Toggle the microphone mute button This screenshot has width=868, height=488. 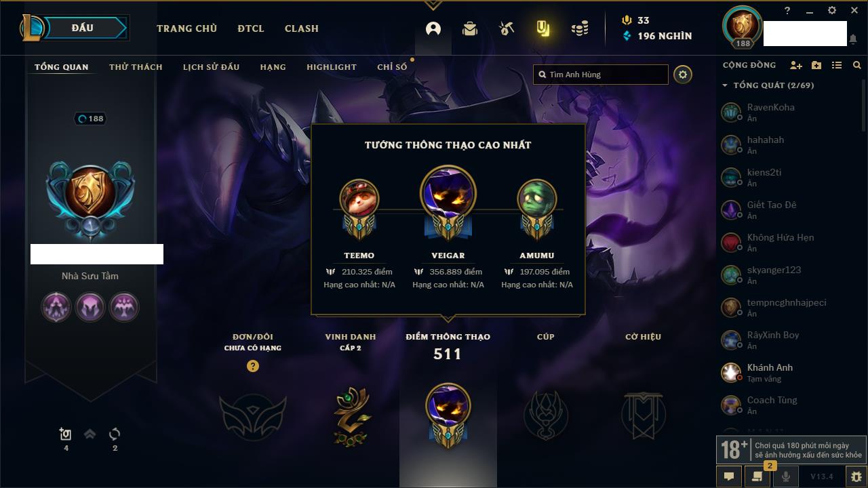click(786, 476)
